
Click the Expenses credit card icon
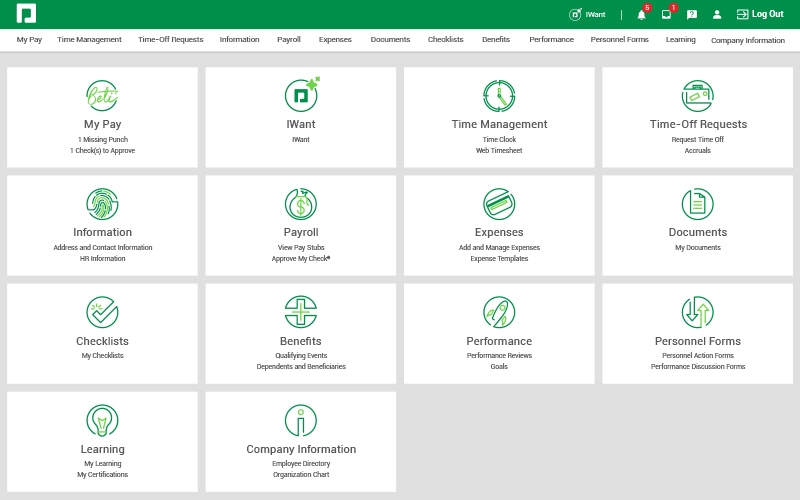499,204
